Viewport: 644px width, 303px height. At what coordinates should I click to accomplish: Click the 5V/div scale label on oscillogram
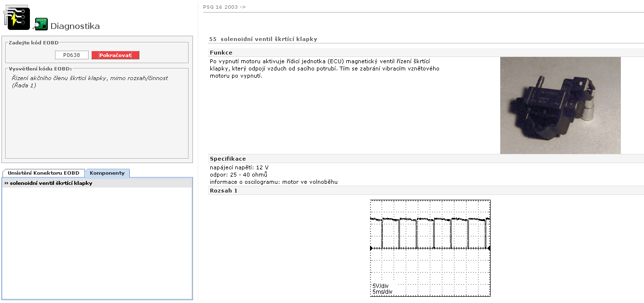tap(380, 286)
